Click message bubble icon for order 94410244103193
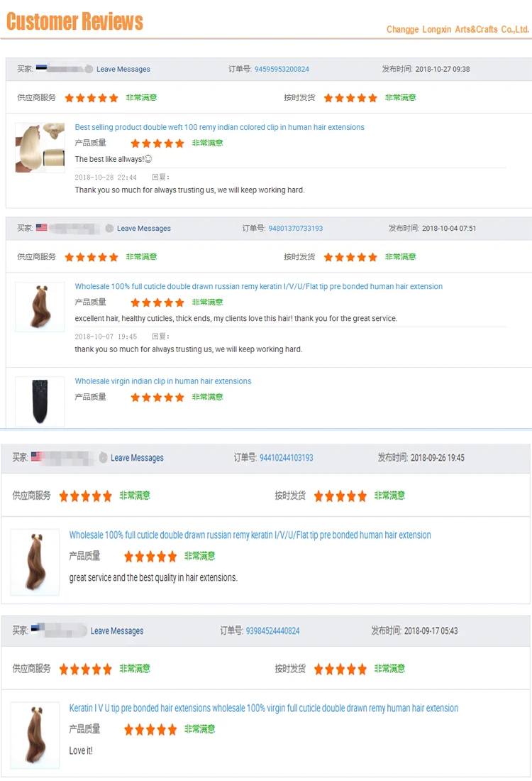 click(x=103, y=458)
